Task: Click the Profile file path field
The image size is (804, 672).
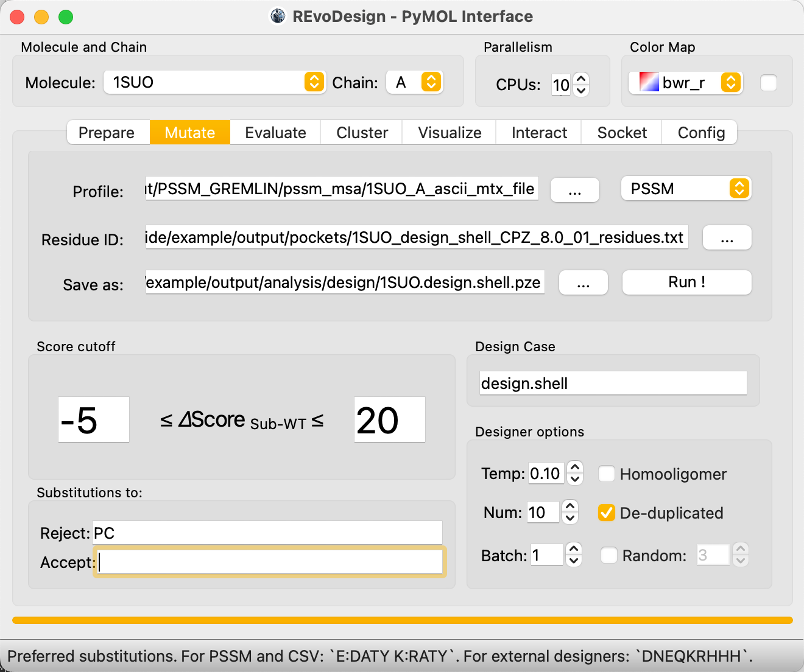Action: tap(342, 189)
